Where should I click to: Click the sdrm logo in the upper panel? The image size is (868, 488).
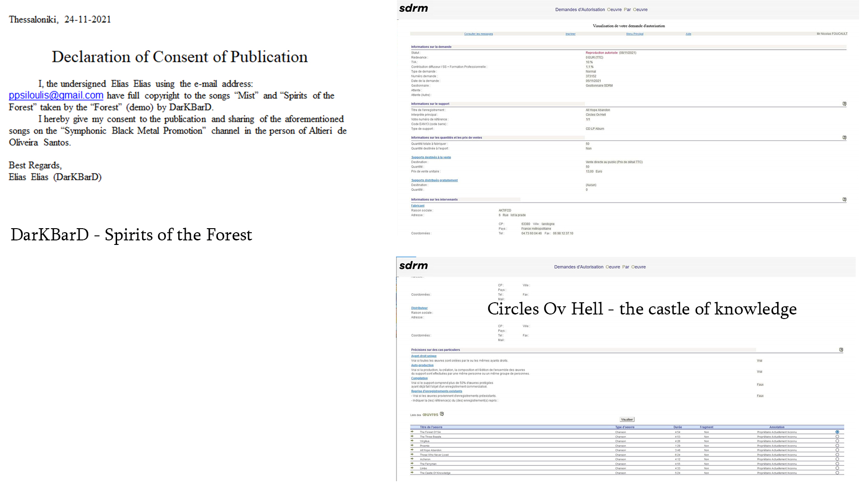(x=413, y=8)
